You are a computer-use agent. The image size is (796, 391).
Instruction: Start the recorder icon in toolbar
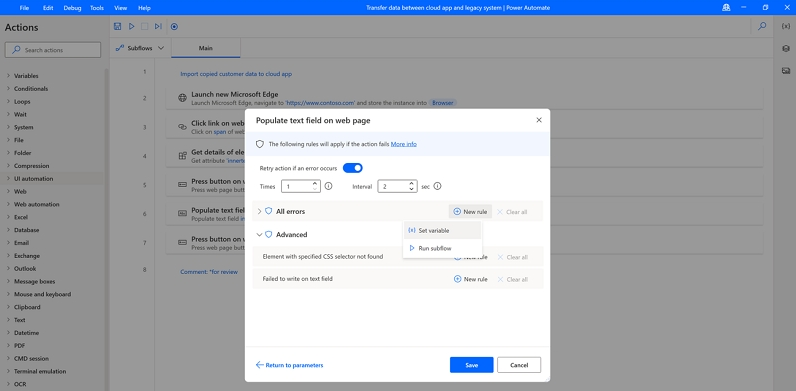pos(174,26)
